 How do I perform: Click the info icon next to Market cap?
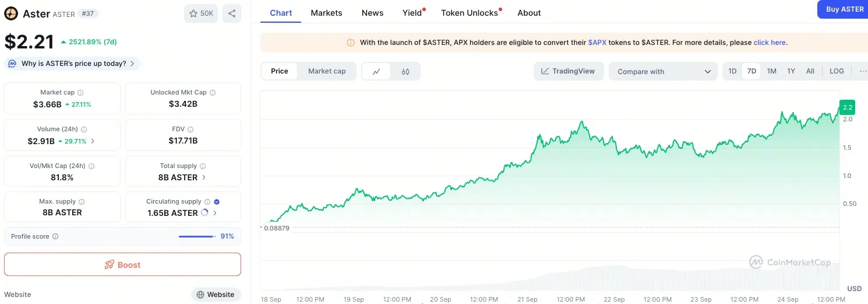click(80, 93)
